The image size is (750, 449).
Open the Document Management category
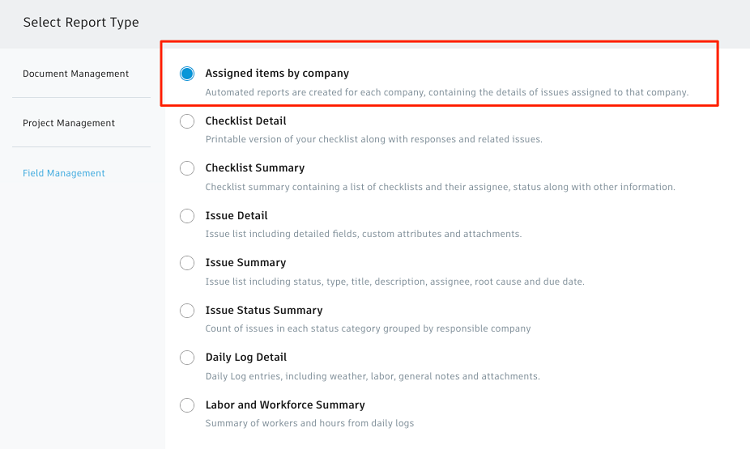coord(76,74)
